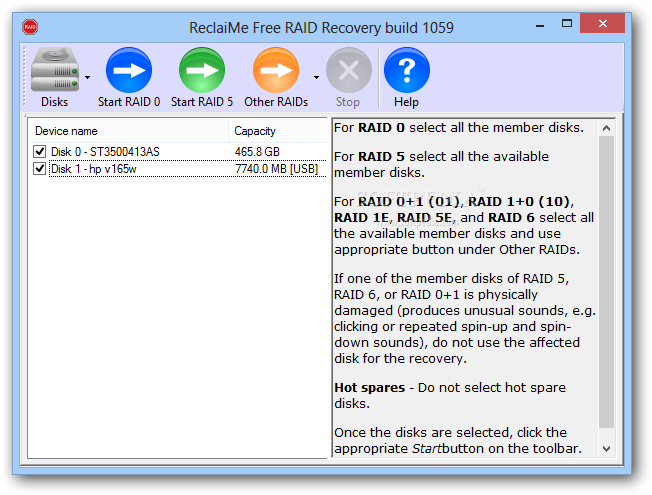Screen dimensions: 652x495
Task: Close the ReclaiMe Free RAID Recovery window
Action: pyautogui.click(x=603, y=24)
